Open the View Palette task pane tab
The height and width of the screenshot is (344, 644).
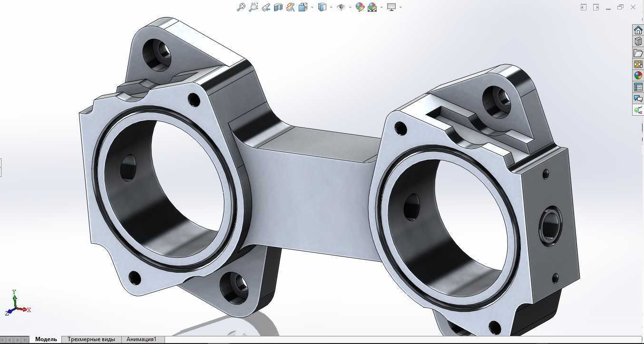click(x=638, y=64)
